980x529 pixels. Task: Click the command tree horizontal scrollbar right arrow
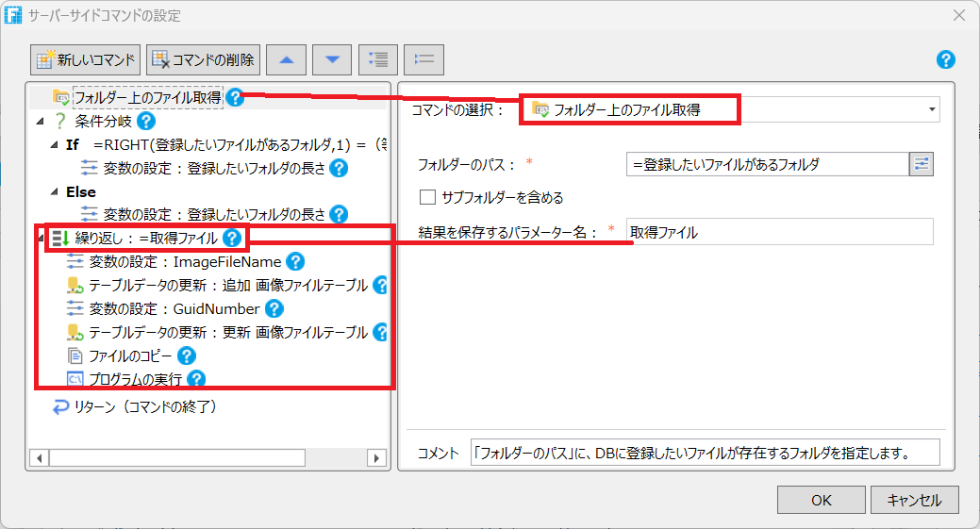376,457
